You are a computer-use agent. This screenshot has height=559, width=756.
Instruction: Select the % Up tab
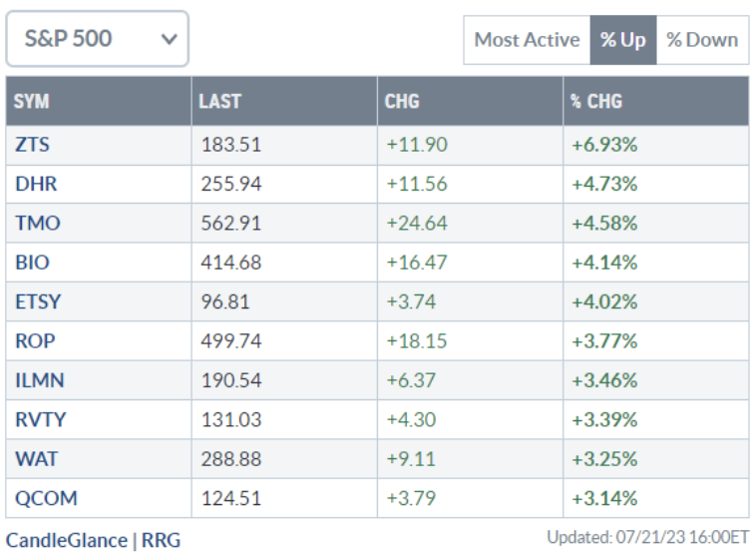[x=622, y=40]
